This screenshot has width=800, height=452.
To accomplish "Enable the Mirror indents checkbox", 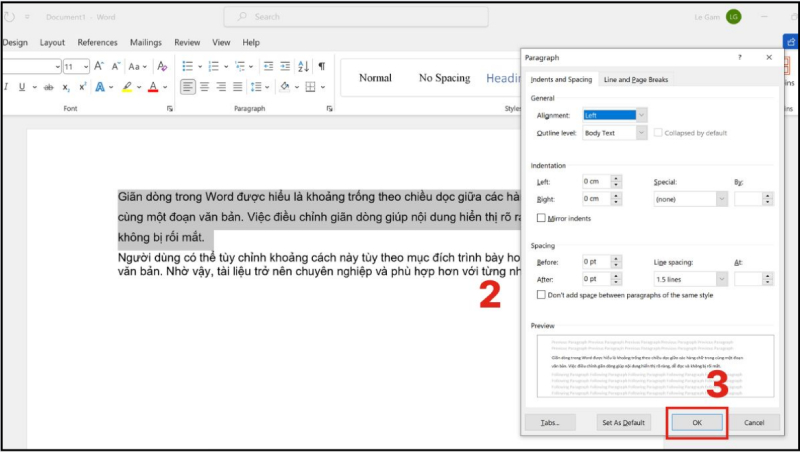I will tap(541, 217).
